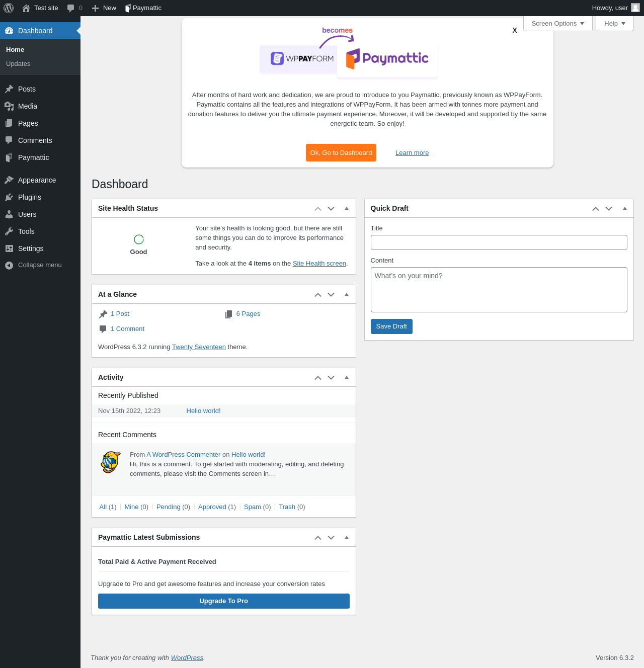Click the Collapse menu arrow icon
The width and height of the screenshot is (644, 668).
point(9,265)
